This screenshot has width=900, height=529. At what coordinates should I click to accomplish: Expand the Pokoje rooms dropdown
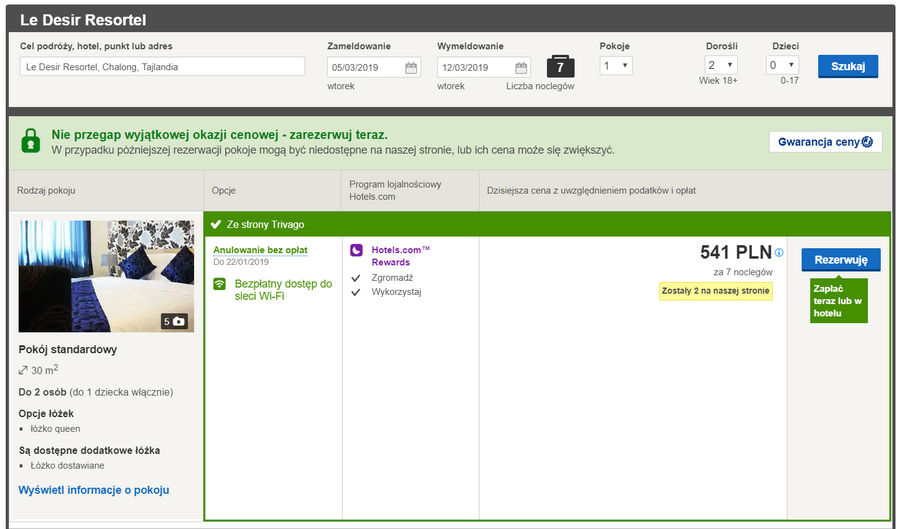point(616,65)
